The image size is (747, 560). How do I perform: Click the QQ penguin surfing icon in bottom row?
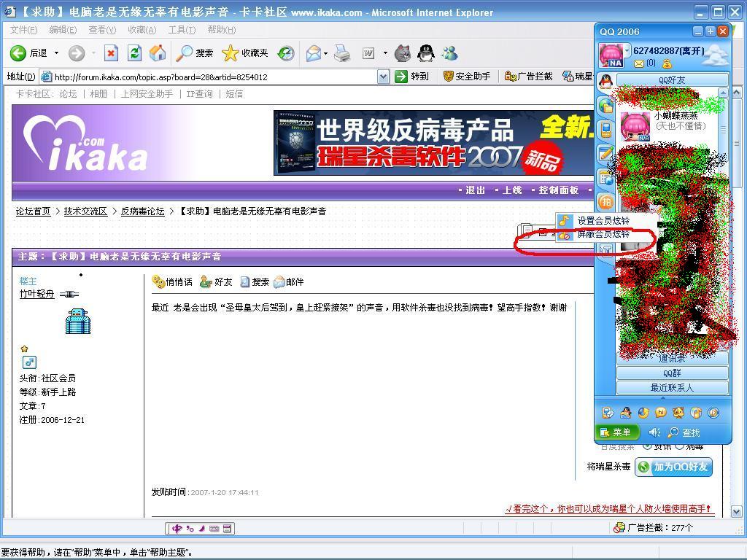click(625, 413)
